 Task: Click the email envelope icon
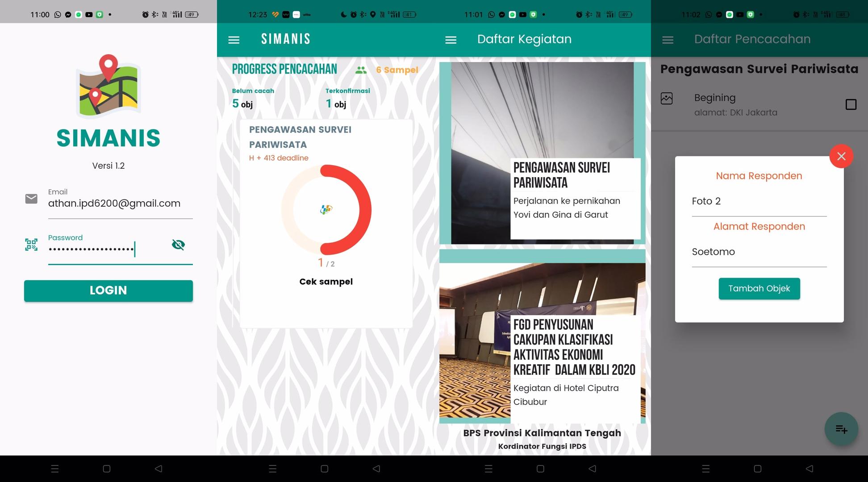click(31, 199)
